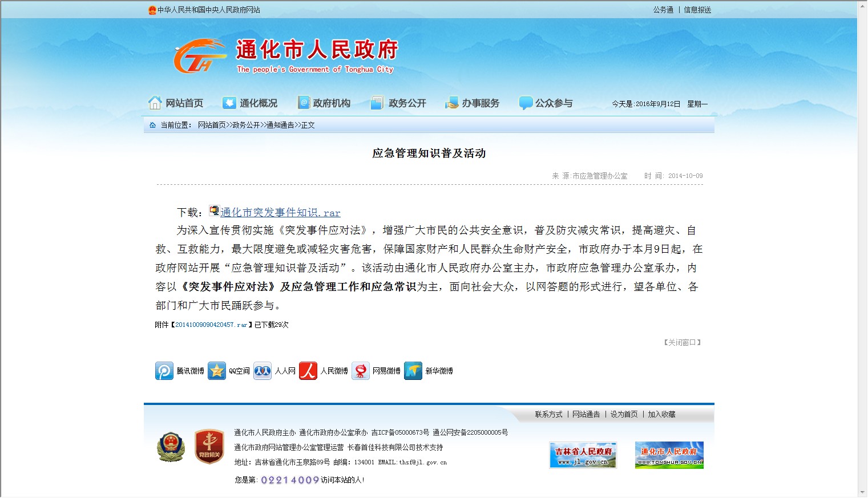Click the Tencent Weibo share icon
The width and height of the screenshot is (868, 498).
tap(164, 371)
